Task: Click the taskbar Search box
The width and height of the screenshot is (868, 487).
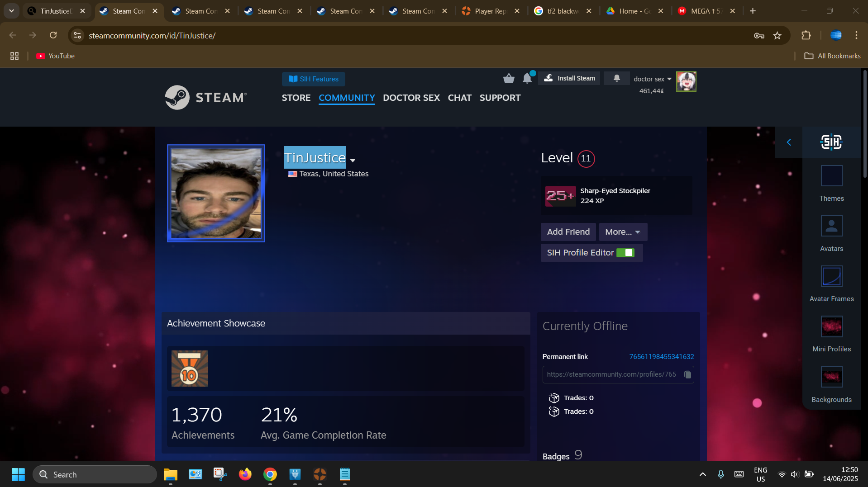Action: [x=95, y=474]
